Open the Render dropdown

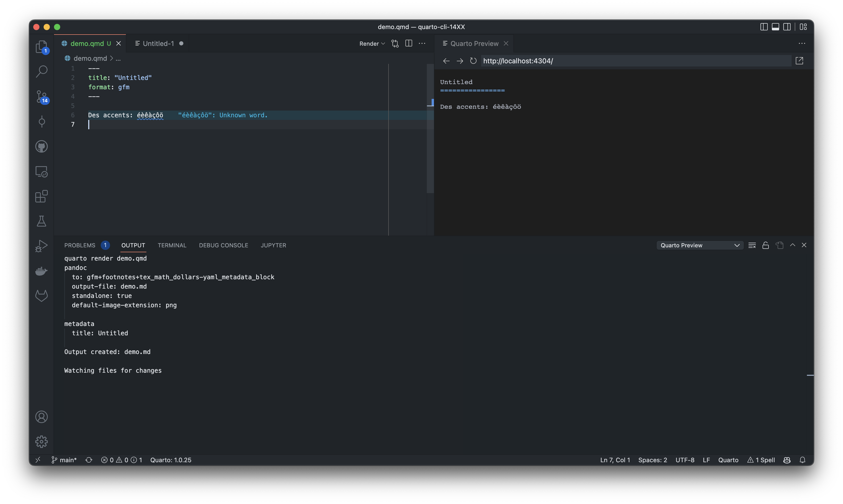click(x=372, y=44)
